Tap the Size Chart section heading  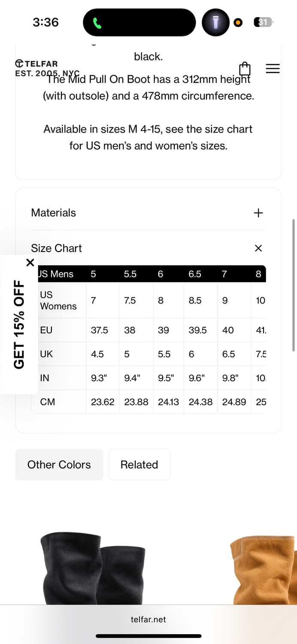pos(56,248)
